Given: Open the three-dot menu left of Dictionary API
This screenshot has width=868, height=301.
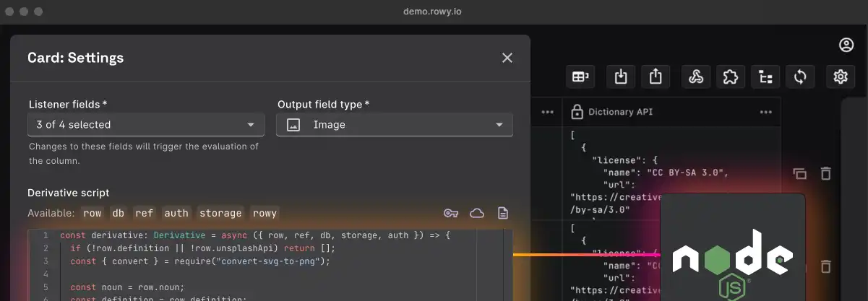Looking at the screenshot, I should [x=547, y=112].
